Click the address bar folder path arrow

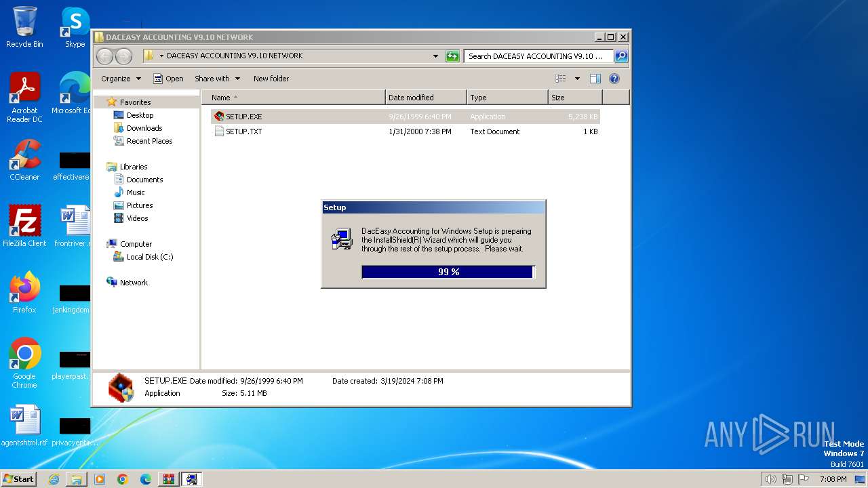161,56
